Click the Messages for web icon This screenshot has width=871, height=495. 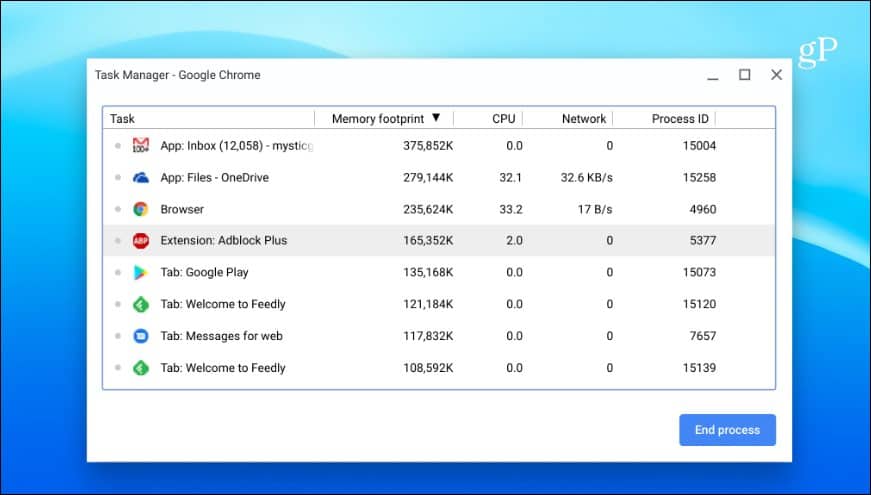[141, 336]
